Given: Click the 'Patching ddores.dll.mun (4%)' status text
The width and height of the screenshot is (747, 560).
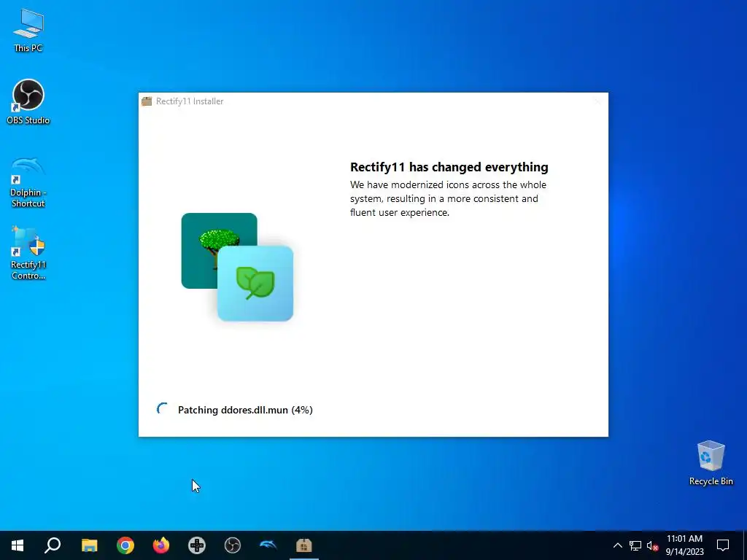Looking at the screenshot, I should click(x=245, y=410).
